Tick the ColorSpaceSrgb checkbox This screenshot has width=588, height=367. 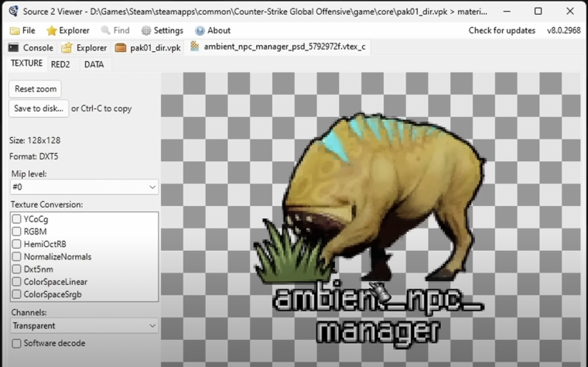point(16,293)
